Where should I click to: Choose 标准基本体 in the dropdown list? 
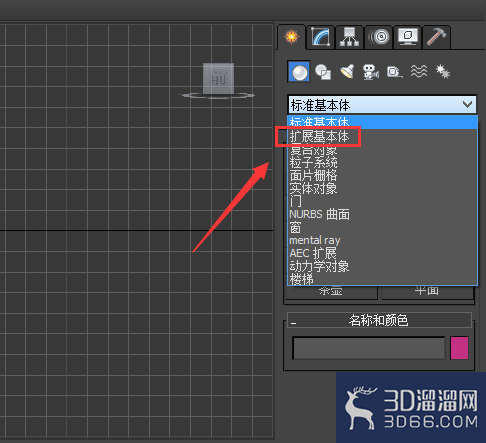click(x=382, y=122)
